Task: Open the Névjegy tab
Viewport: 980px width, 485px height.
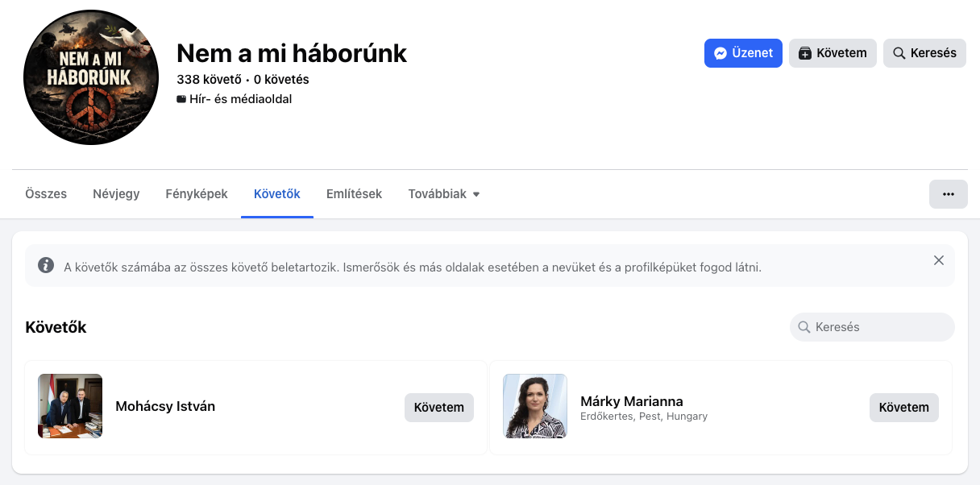Action: click(x=116, y=194)
